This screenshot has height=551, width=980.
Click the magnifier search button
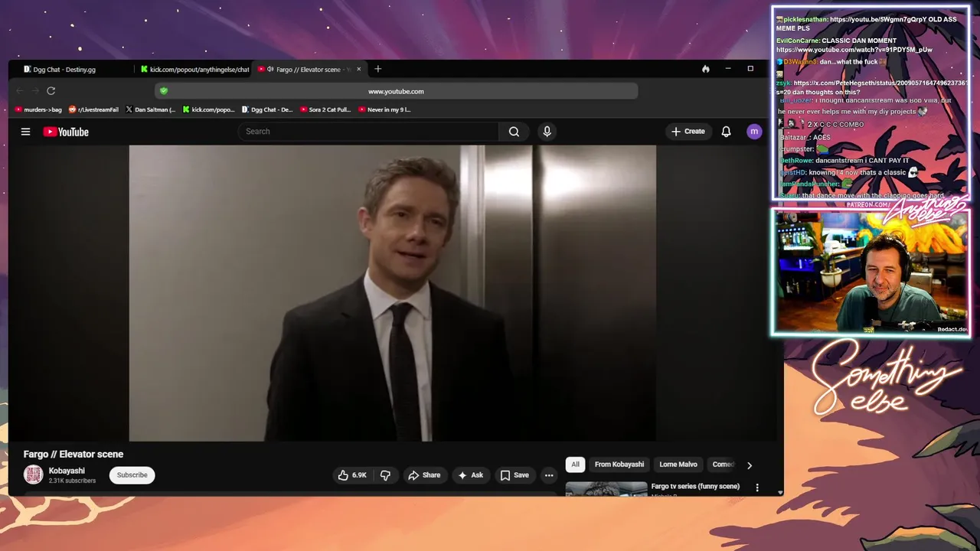tap(514, 132)
